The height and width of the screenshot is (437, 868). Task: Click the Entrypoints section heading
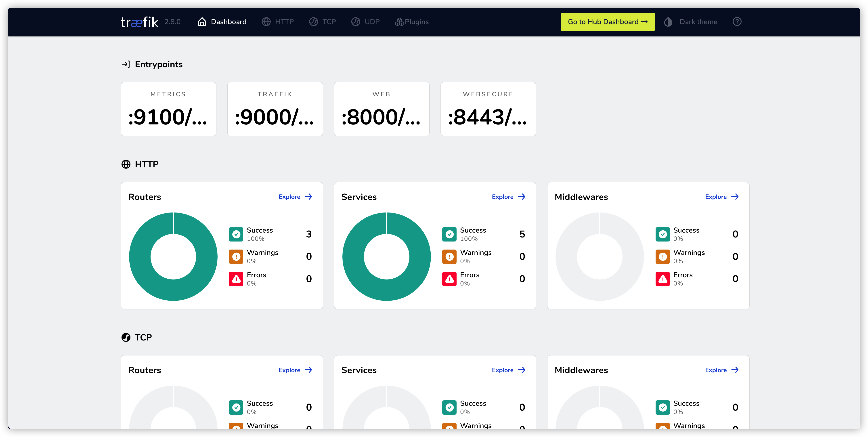click(x=159, y=64)
